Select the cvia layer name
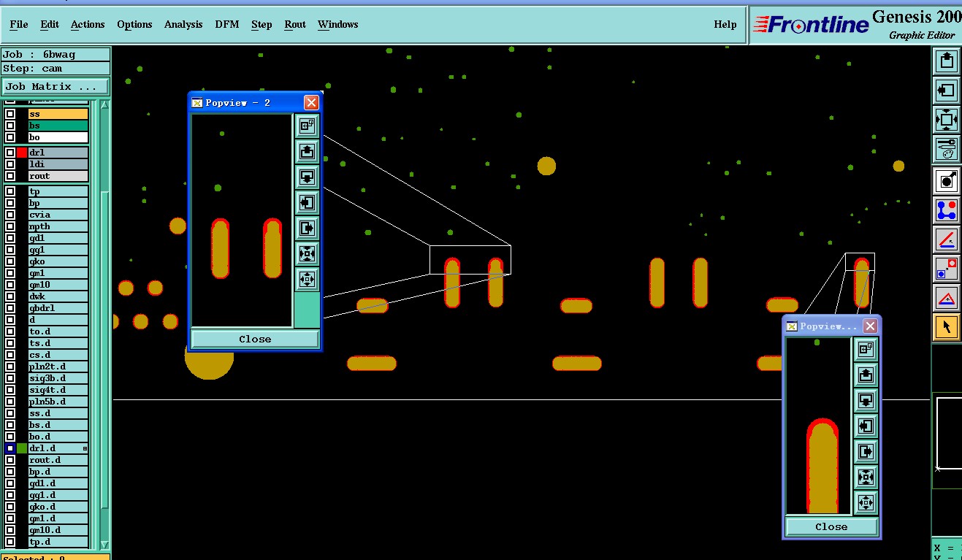 [58, 215]
